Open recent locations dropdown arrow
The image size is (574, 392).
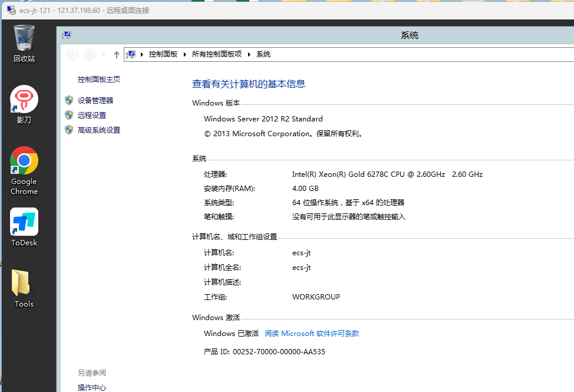[x=104, y=55]
